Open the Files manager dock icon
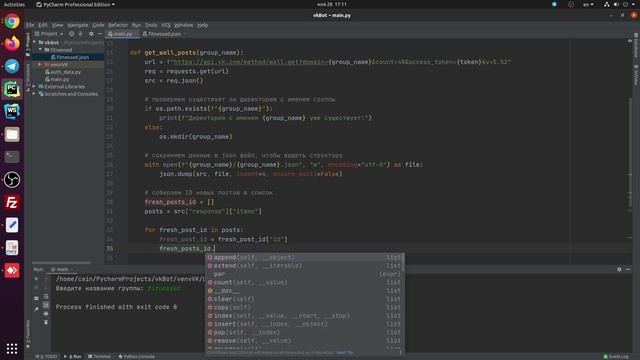640x360 pixels. [12, 134]
